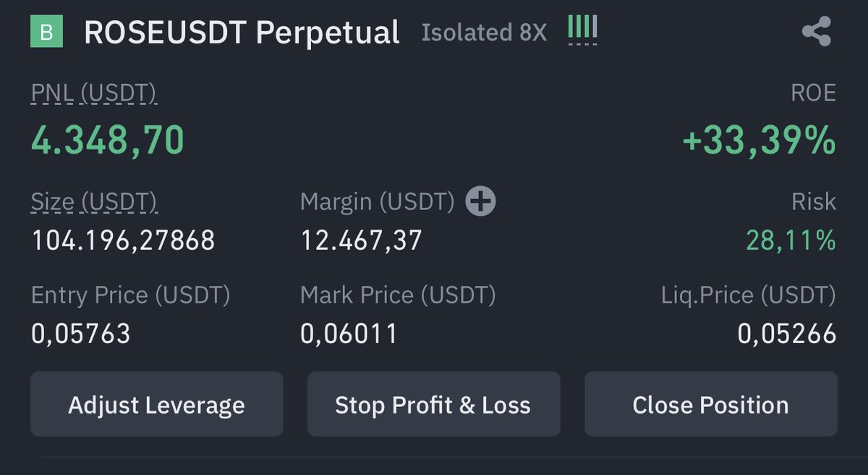Select the Margin amount 12.467,37
This screenshot has height=475, width=868.
click(x=361, y=240)
